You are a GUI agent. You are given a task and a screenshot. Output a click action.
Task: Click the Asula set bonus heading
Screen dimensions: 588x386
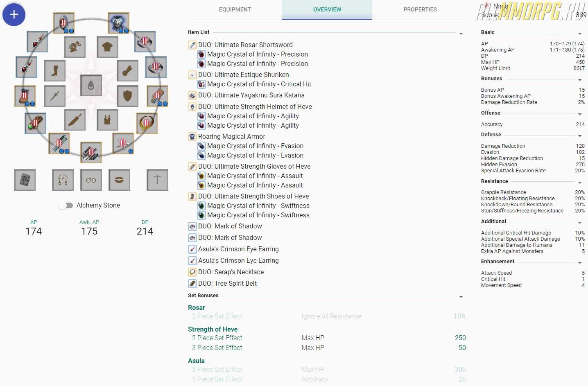pyautogui.click(x=196, y=361)
